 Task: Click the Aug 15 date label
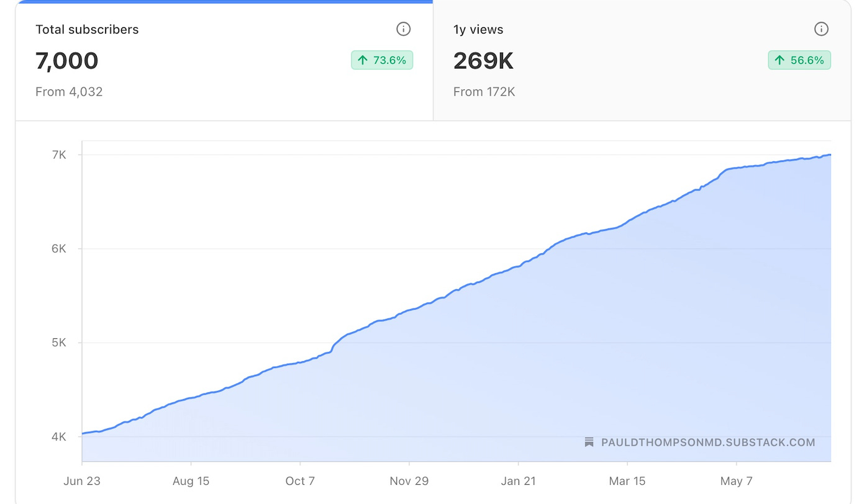(x=191, y=481)
